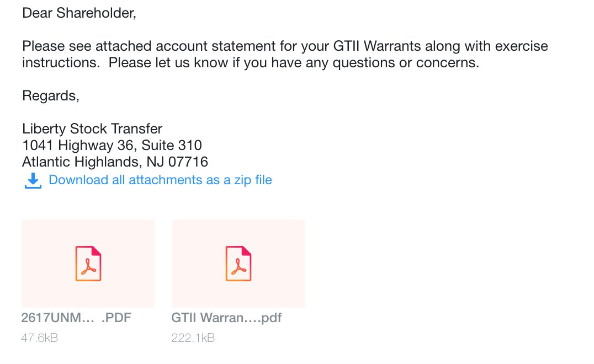Click the words GTII Warrants in the message
594x364 pixels.
tap(377, 46)
